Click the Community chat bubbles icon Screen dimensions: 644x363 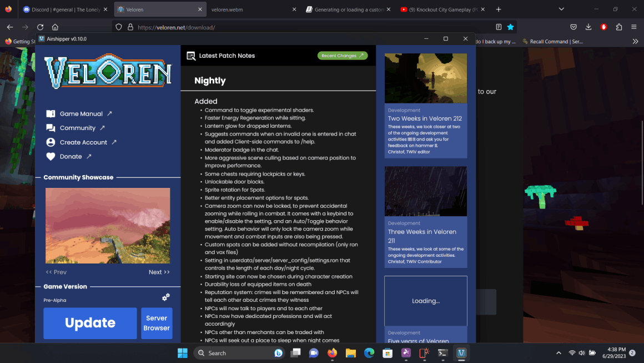51,128
